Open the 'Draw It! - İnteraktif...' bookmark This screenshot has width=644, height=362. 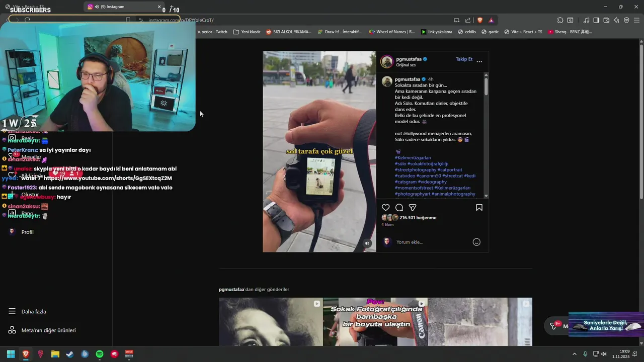tap(340, 32)
